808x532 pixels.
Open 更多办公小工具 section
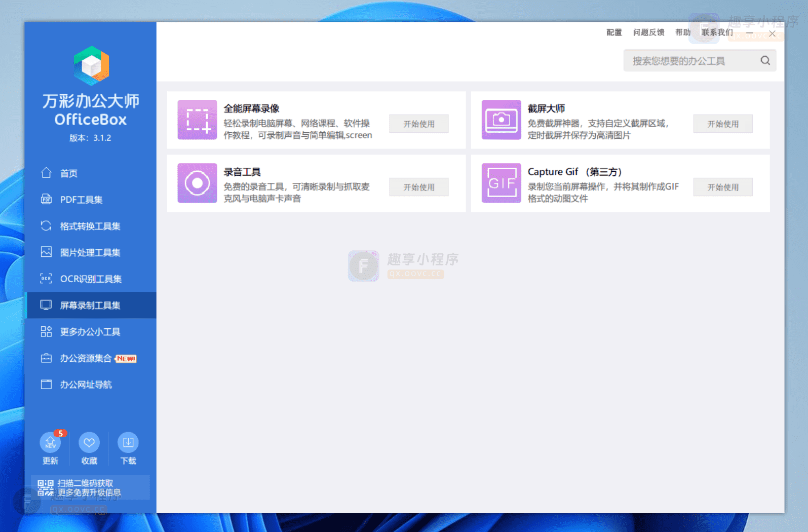(92, 331)
